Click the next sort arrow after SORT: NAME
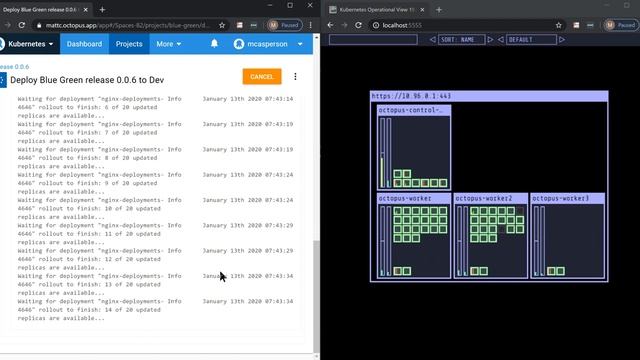This screenshot has height=360, width=640. coord(490,40)
